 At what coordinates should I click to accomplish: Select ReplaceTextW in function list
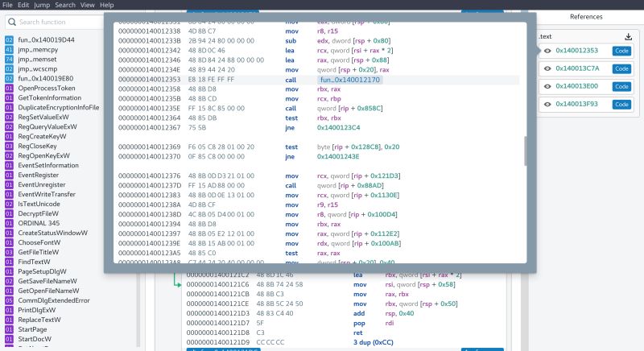coord(39,320)
